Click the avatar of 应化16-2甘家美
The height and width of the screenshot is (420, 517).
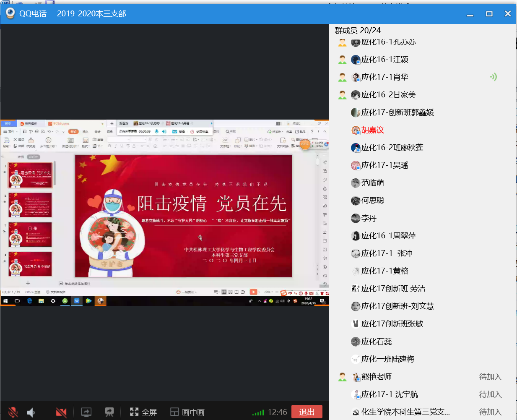tap(356, 95)
